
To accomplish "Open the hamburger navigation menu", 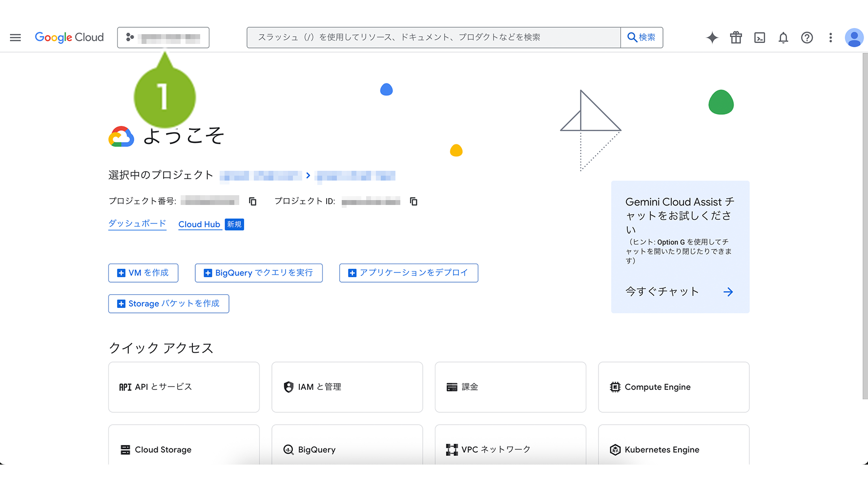I will tap(16, 38).
